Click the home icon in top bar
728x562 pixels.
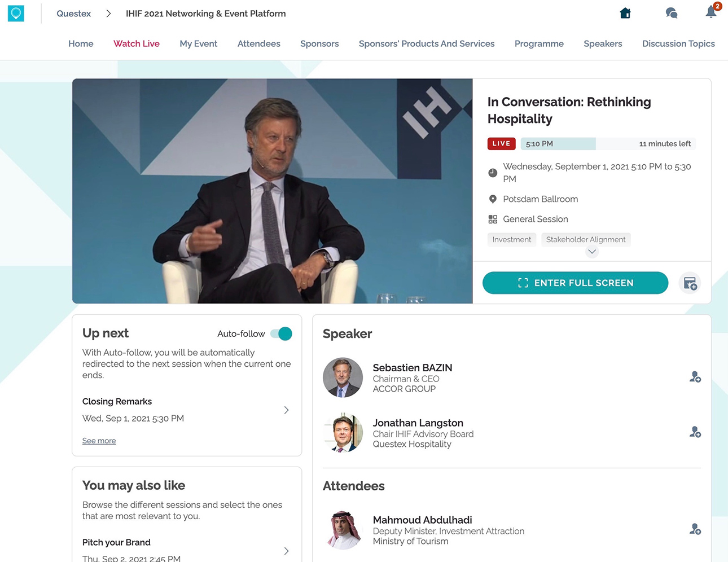(625, 13)
